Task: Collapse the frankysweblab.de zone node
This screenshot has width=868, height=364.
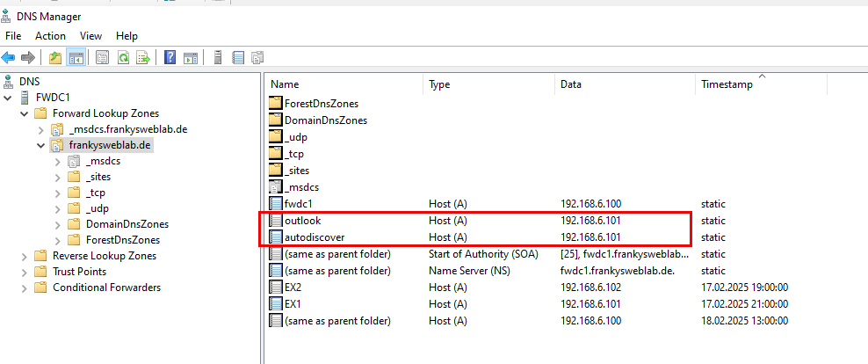Action: pos(41,146)
